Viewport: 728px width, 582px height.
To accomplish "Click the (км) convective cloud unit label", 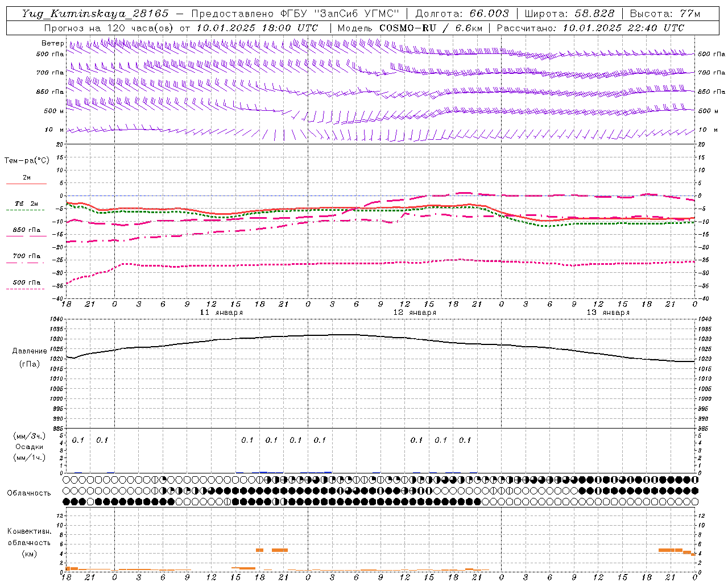I will [30, 554].
